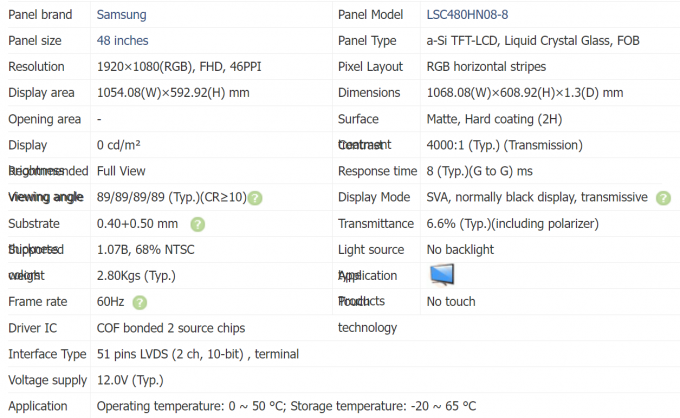Click the help icon beside 60Hz frame rate
The width and height of the screenshot is (680, 418).
pyautogui.click(x=140, y=302)
